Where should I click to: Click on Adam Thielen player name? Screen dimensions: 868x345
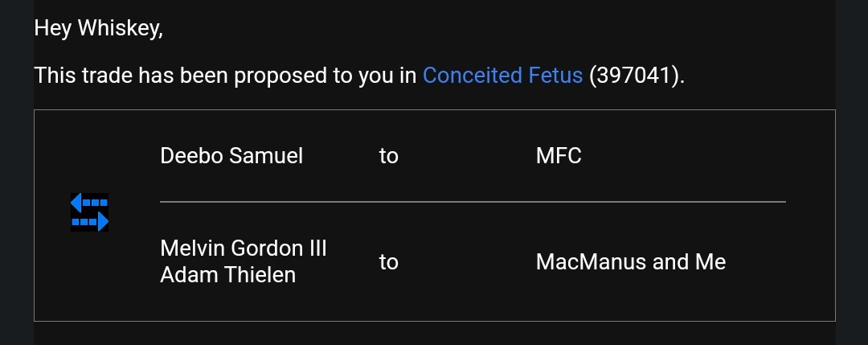[227, 275]
